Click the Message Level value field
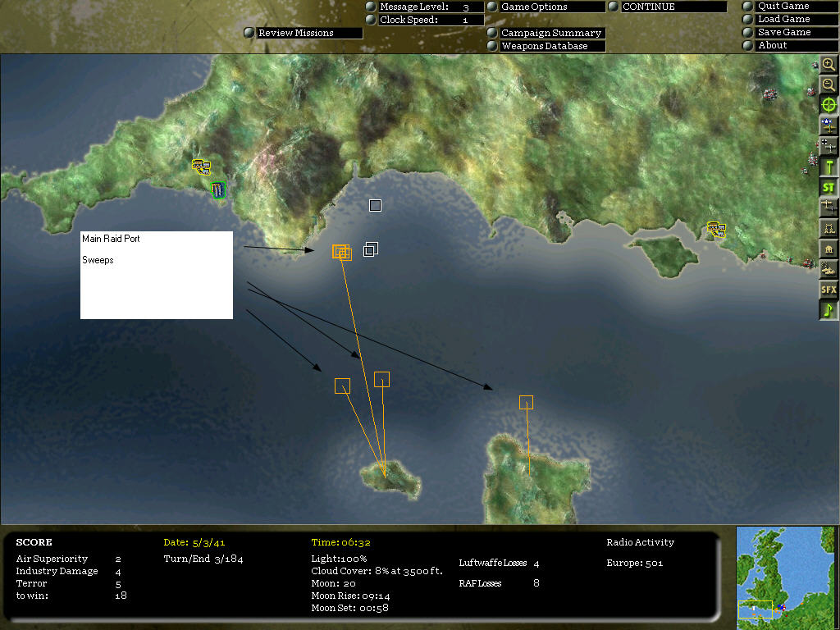 466,7
